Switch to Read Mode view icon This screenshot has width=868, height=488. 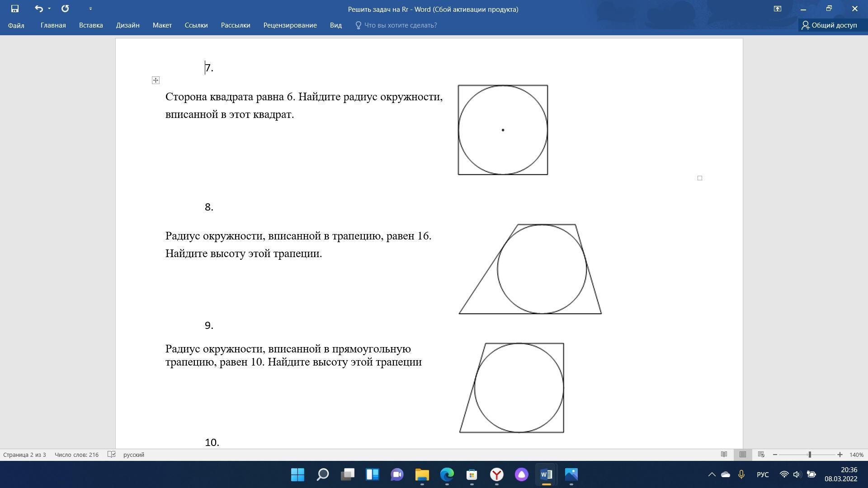[724, 455]
